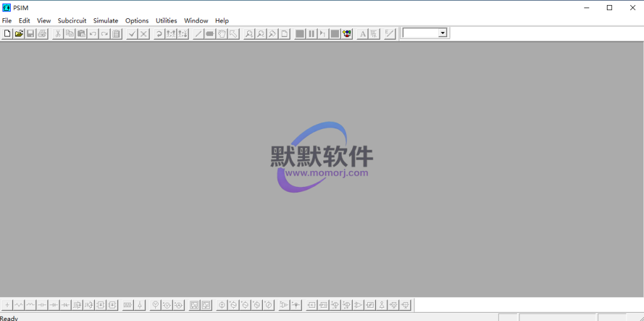The image size is (644, 321).
Task: Select the Label tool icon
Action: click(x=210, y=34)
